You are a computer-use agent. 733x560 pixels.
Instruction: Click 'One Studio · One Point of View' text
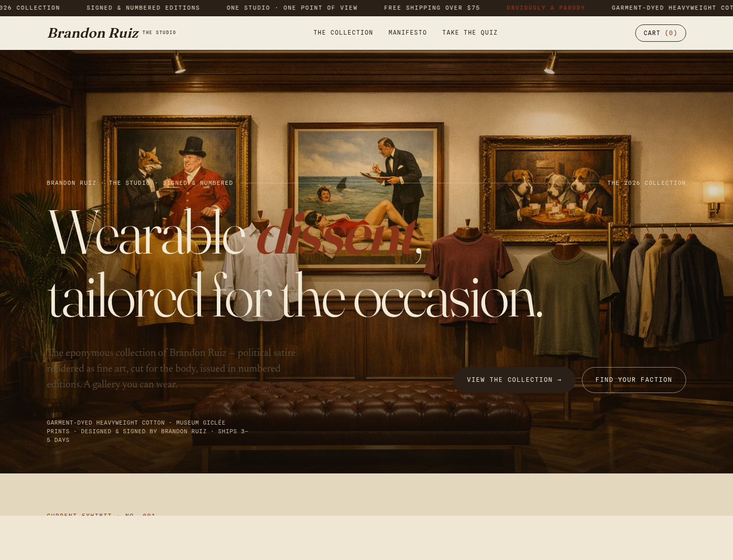[292, 8]
